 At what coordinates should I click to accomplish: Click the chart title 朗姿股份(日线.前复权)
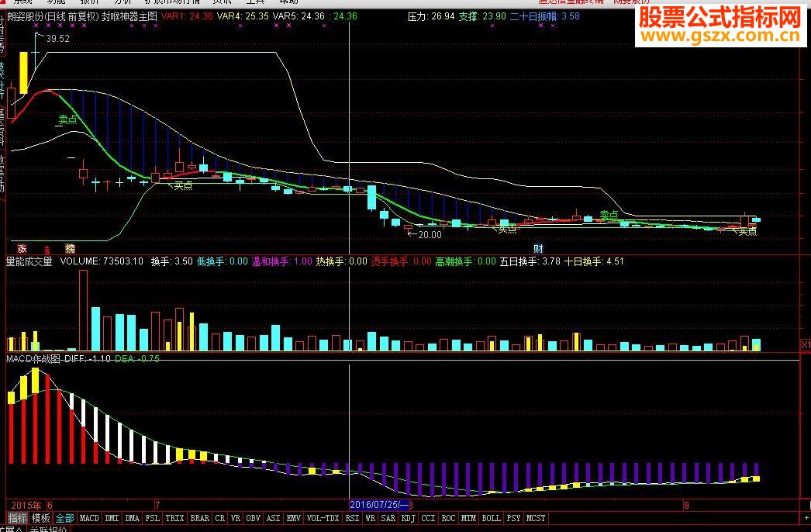53,16
